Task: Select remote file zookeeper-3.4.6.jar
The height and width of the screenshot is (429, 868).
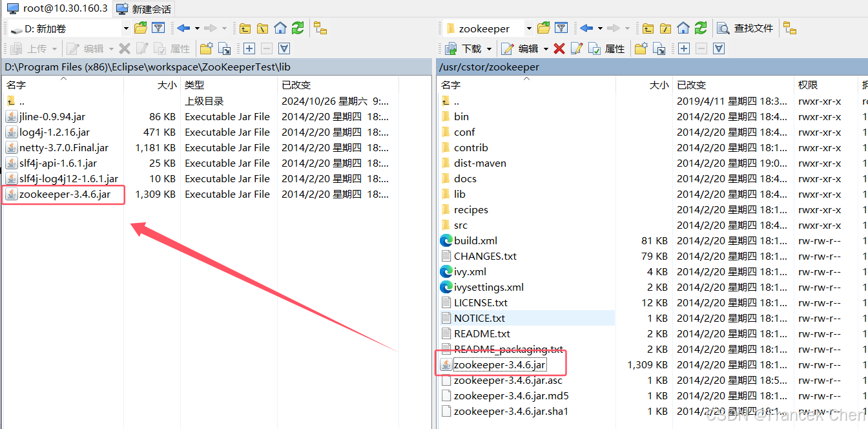Action: [x=499, y=365]
